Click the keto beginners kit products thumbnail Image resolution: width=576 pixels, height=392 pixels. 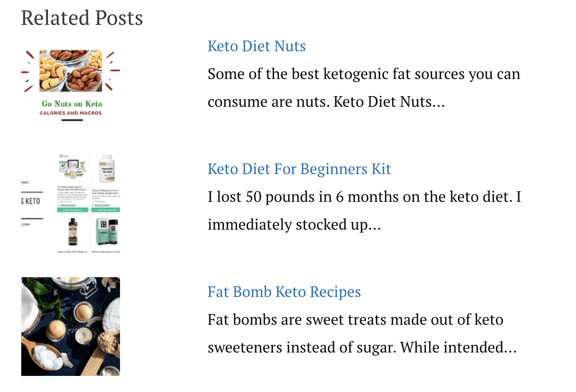[71, 204]
